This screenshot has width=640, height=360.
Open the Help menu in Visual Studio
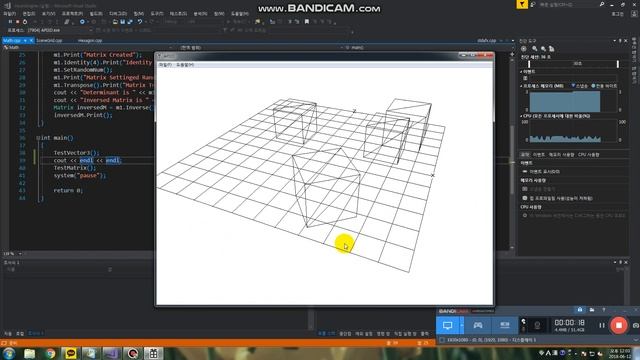click(x=240, y=13)
